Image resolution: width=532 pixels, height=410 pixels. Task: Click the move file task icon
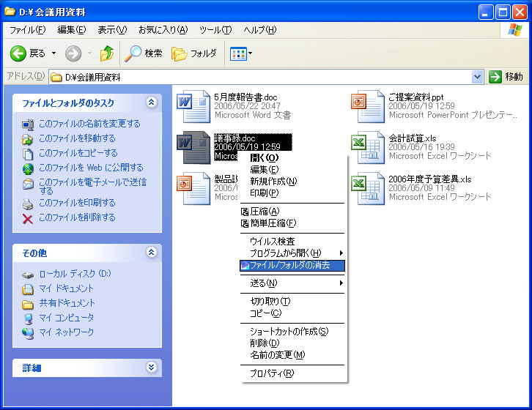click(28, 139)
